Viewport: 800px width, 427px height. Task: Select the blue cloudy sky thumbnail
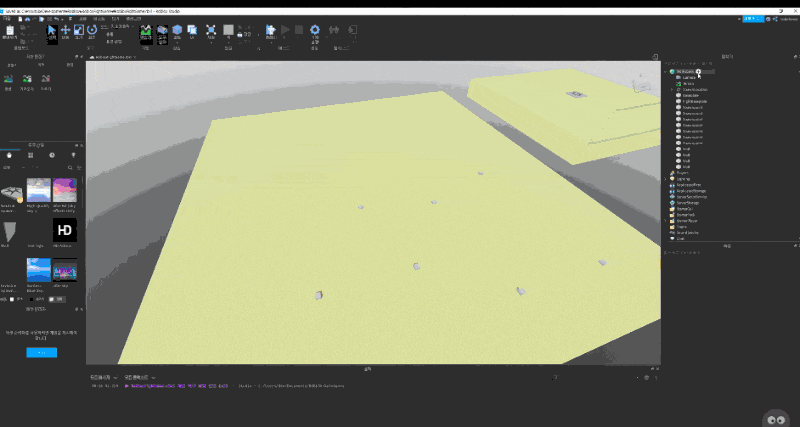39,270
